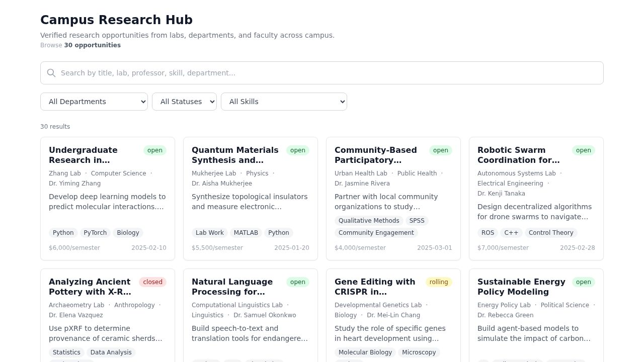Select the ROS skill tag

488,233
